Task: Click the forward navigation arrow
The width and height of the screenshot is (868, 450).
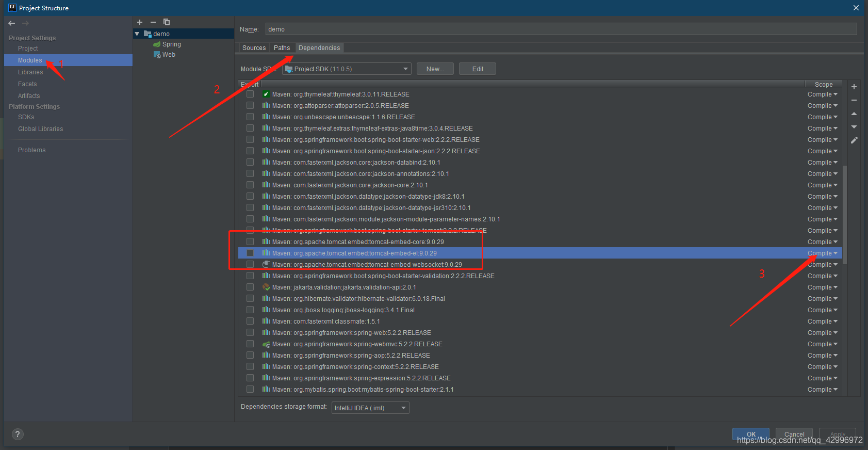Action: tap(25, 23)
